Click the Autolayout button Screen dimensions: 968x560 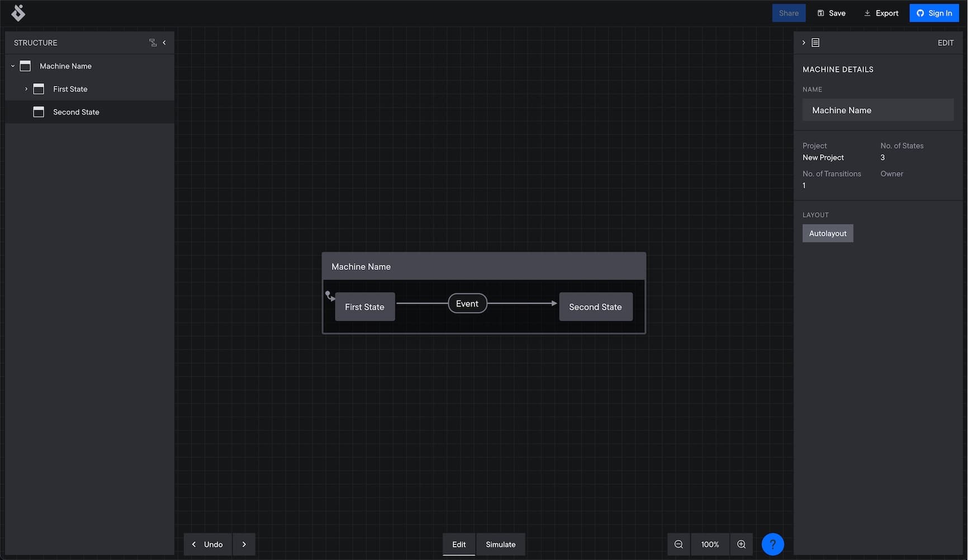click(x=828, y=233)
